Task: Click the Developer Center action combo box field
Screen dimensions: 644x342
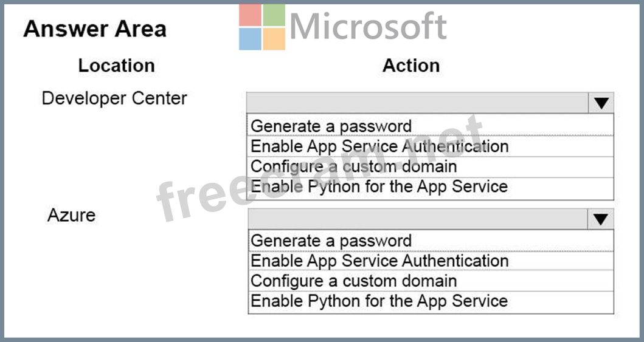Action: tap(417, 103)
